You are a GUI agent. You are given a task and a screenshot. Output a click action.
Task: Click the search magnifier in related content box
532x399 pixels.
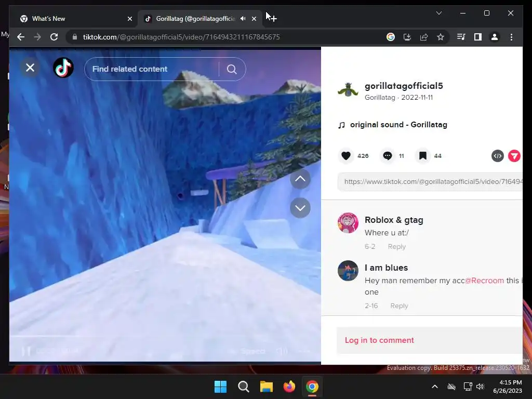(x=232, y=69)
